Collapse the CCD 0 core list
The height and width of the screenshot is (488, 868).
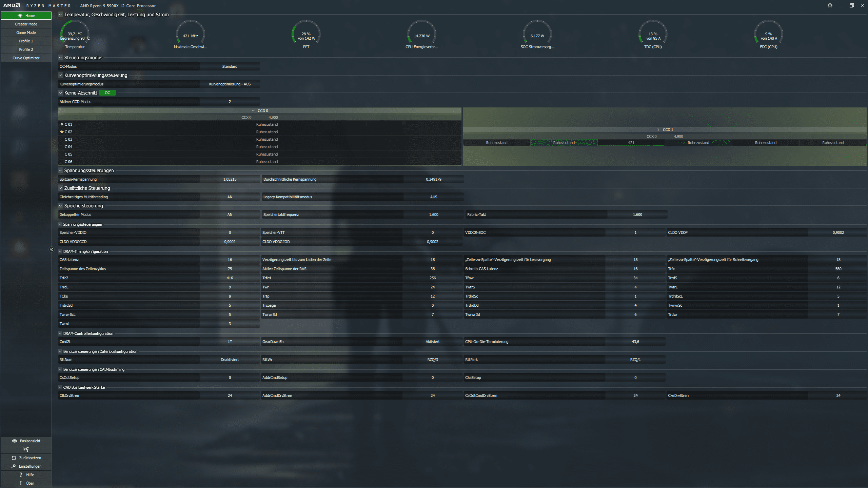coord(253,110)
